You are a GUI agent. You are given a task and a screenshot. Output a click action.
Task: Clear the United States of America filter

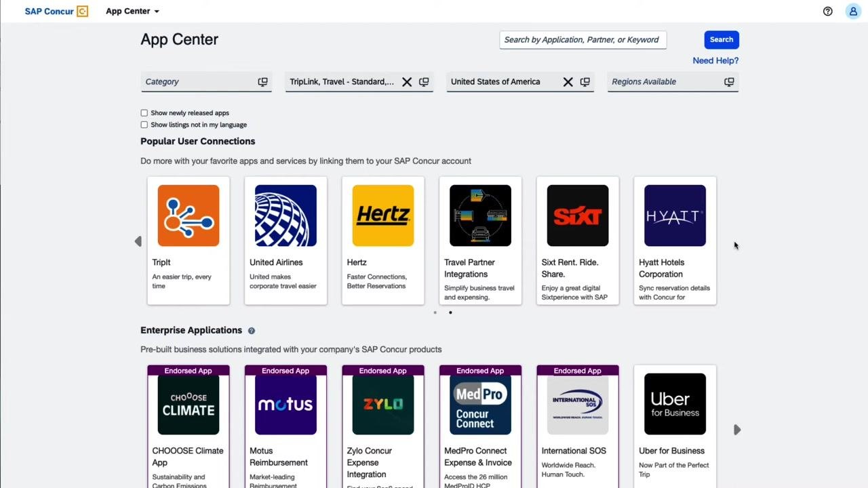coord(568,82)
